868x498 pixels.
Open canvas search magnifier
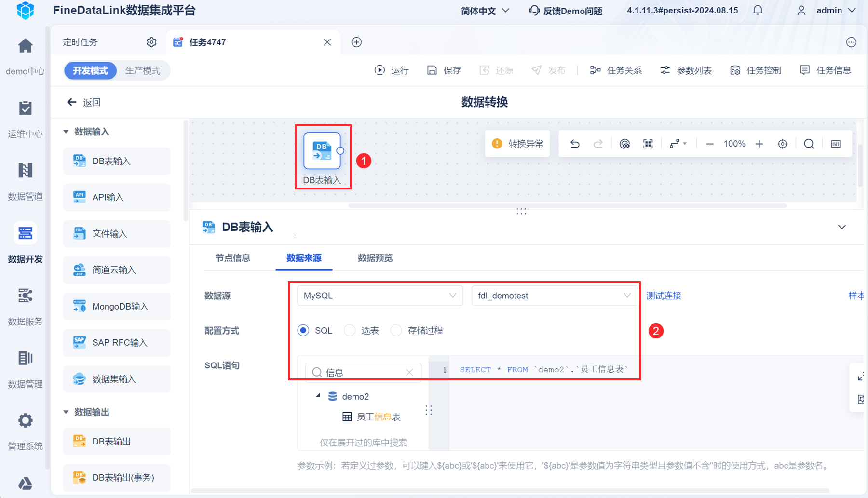click(x=809, y=144)
